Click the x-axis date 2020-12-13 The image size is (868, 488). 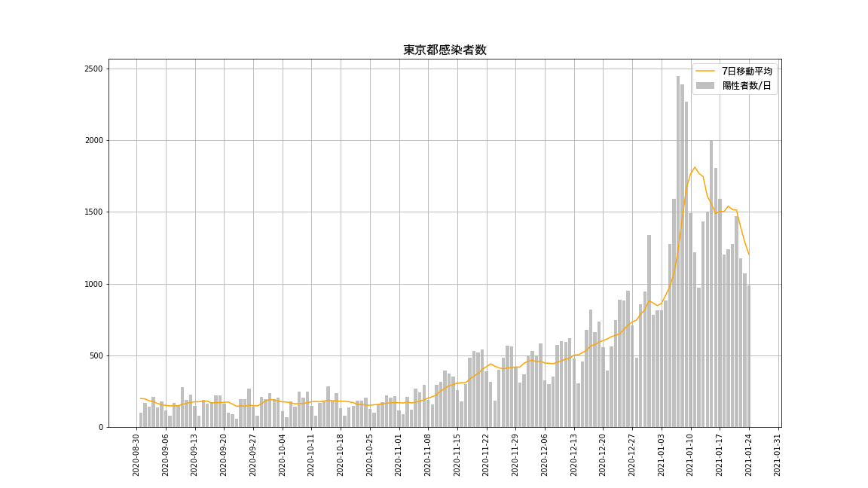574,455
